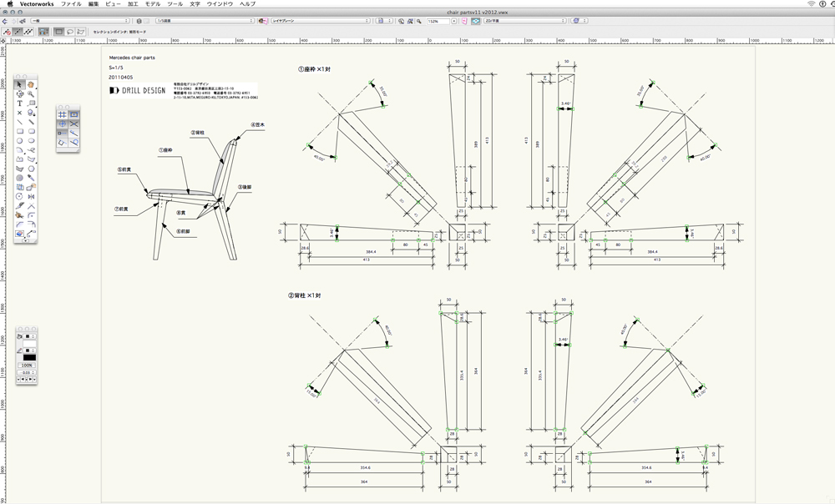This screenshot has height=504, width=835.
Task: Choose the Rectangle drawing tool
Action: coord(20,131)
